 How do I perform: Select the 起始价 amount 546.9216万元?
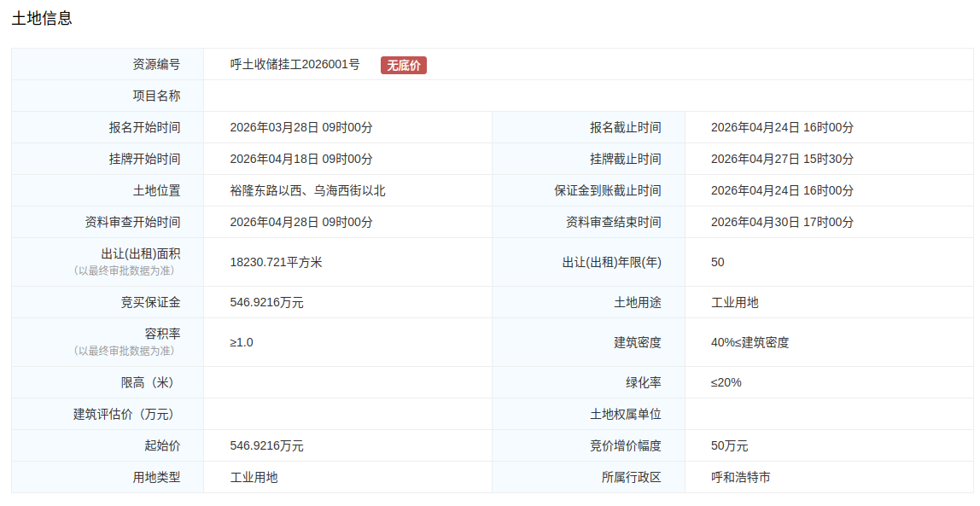(266, 446)
